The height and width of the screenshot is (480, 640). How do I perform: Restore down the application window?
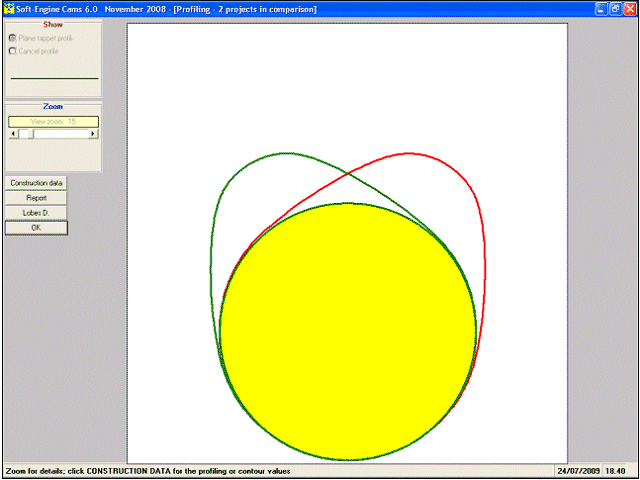point(615,9)
